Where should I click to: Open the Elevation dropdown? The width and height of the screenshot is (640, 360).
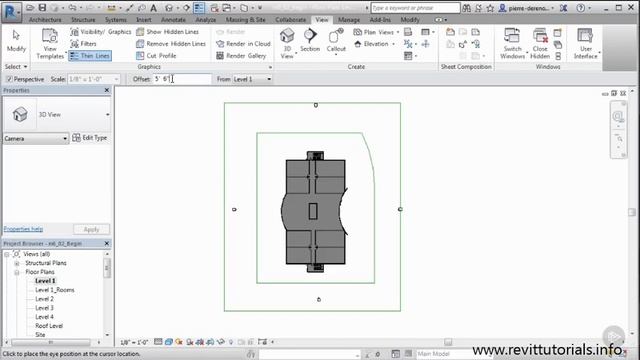click(374, 44)
